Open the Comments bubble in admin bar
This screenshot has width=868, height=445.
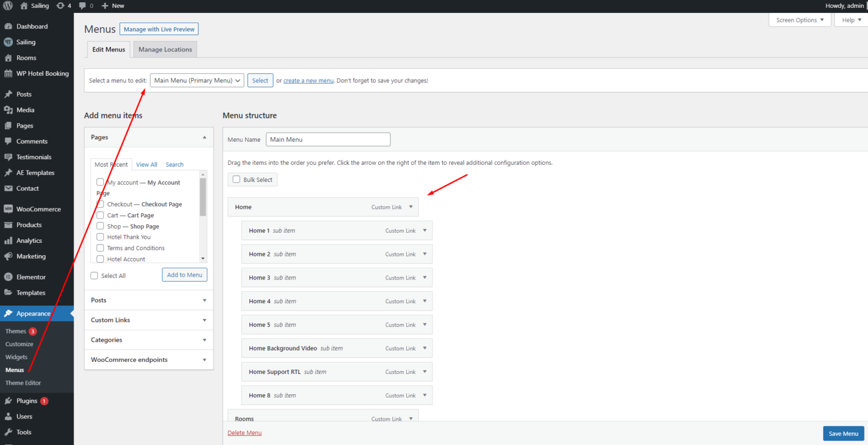85,6
